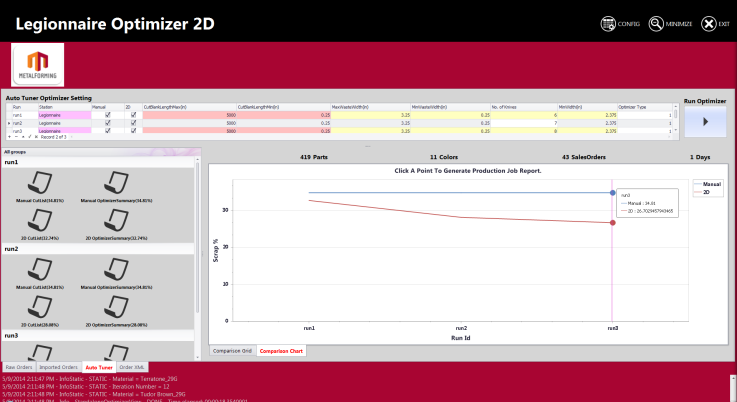Click the MINIMIZE magnifier icon
Image resolution: width=737 pixels, height=402 pixels.
[656, 24]
